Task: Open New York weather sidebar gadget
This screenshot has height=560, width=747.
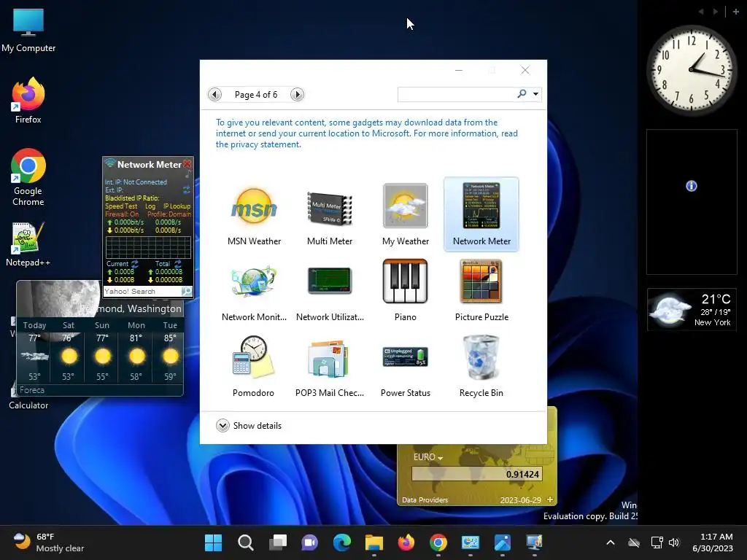Action: click(x=692, y=309)
